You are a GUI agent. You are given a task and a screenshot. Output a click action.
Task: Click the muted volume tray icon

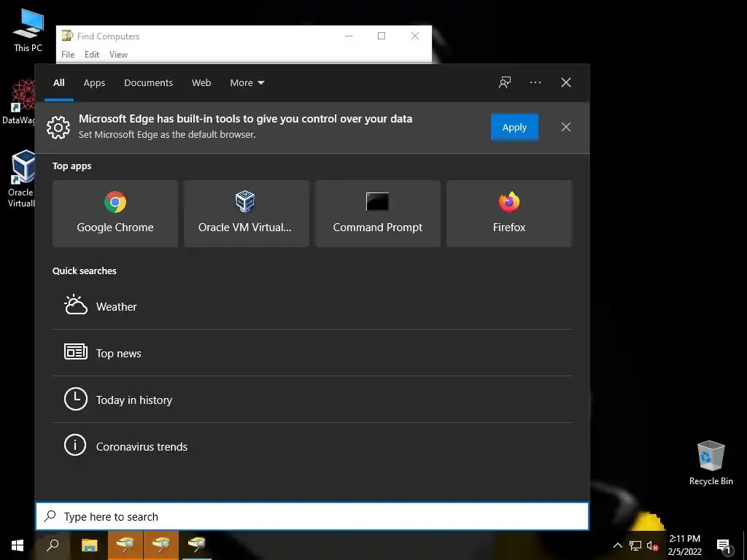click(x=652, y=545)
